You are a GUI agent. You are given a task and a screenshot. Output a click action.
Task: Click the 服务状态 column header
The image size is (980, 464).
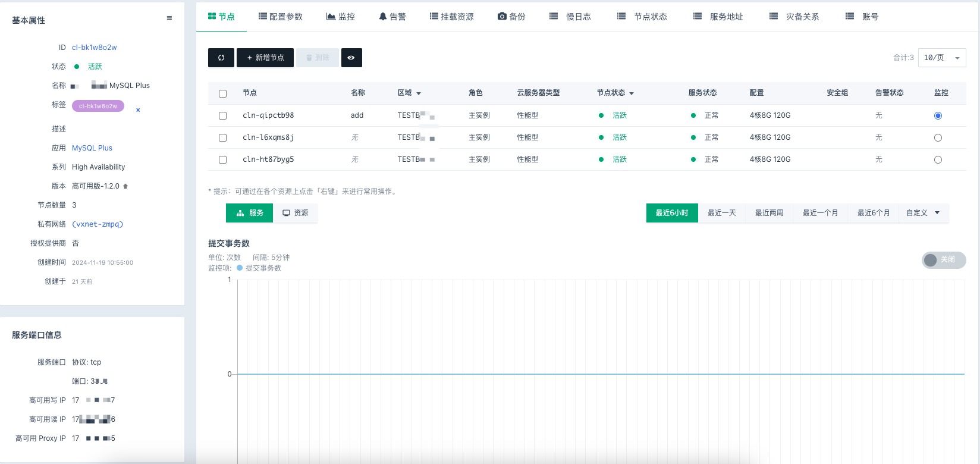[x=702, y=93]
